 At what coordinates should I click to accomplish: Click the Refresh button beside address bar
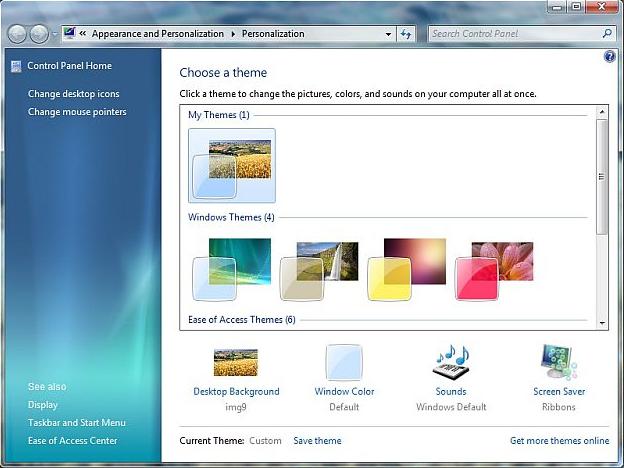[406, 34]
